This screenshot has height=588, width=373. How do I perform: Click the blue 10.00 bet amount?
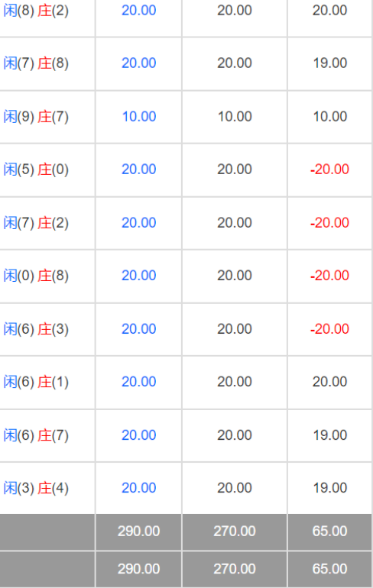click(139, 116)
